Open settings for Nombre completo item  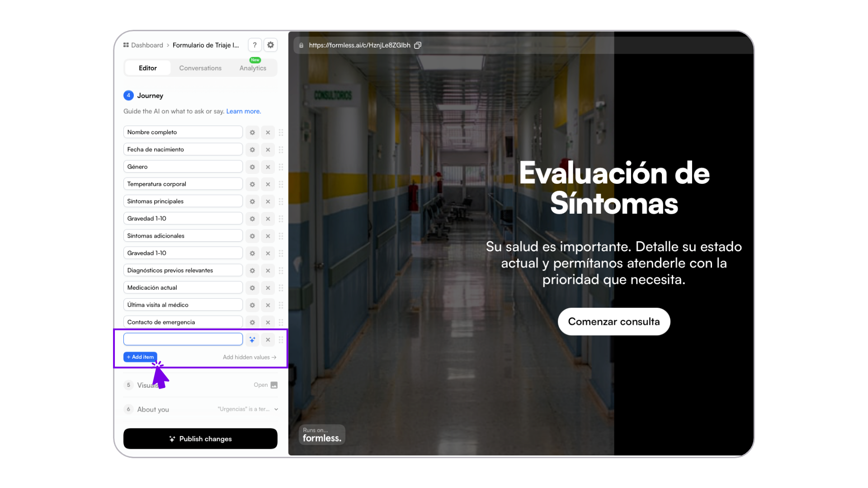click(252, 132)
